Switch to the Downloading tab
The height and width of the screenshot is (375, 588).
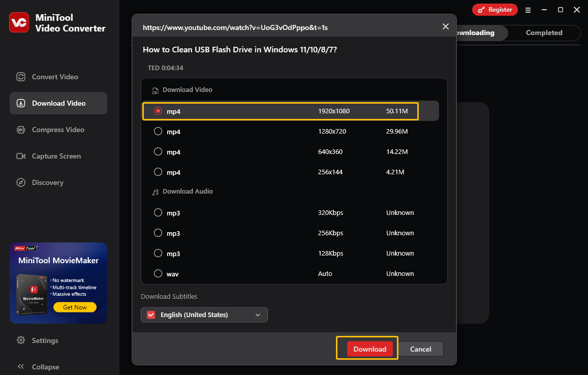pos(482,33)
